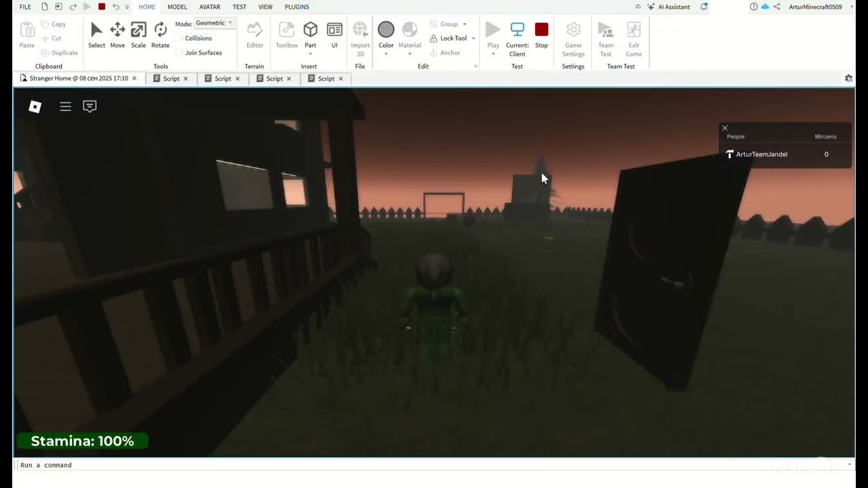Viewport: 868px width, 488px height.
Task: Select the Stranger Home document tab
Action: click(79, 79)
